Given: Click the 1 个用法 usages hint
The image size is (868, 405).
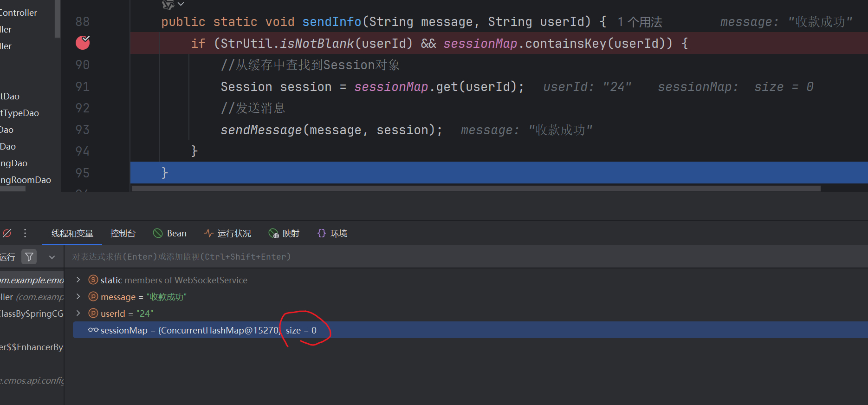Looking at the screenshot, I should click(x=640, y=22).
